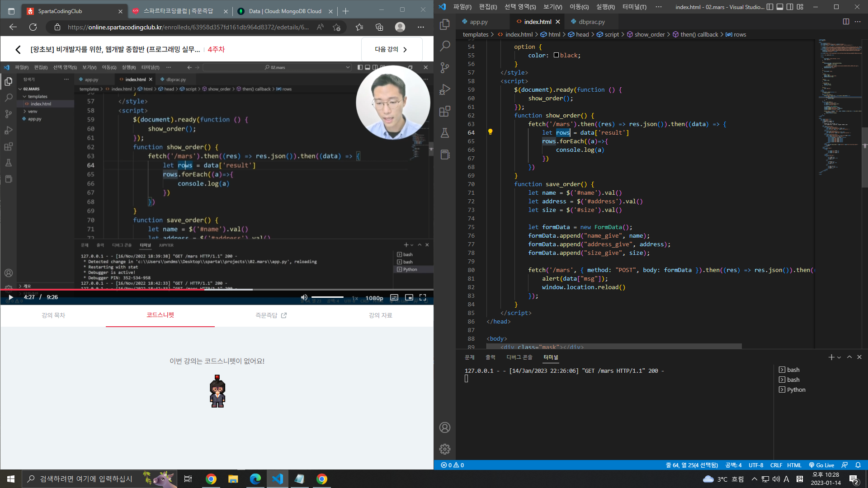This screenshot has width=868, height=488.
Task: Open the Edge profile avatar menu
Action: pos(400,27)
